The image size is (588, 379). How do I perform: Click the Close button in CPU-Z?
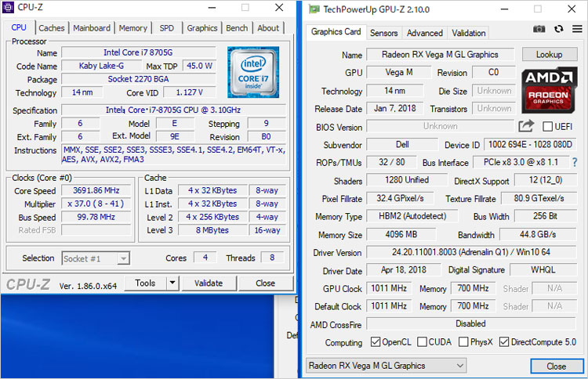click(x=266, y=283)
